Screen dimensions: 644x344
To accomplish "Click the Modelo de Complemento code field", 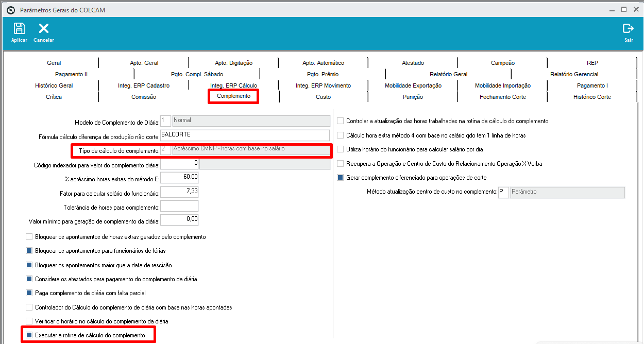I will [x=165, y=121].
